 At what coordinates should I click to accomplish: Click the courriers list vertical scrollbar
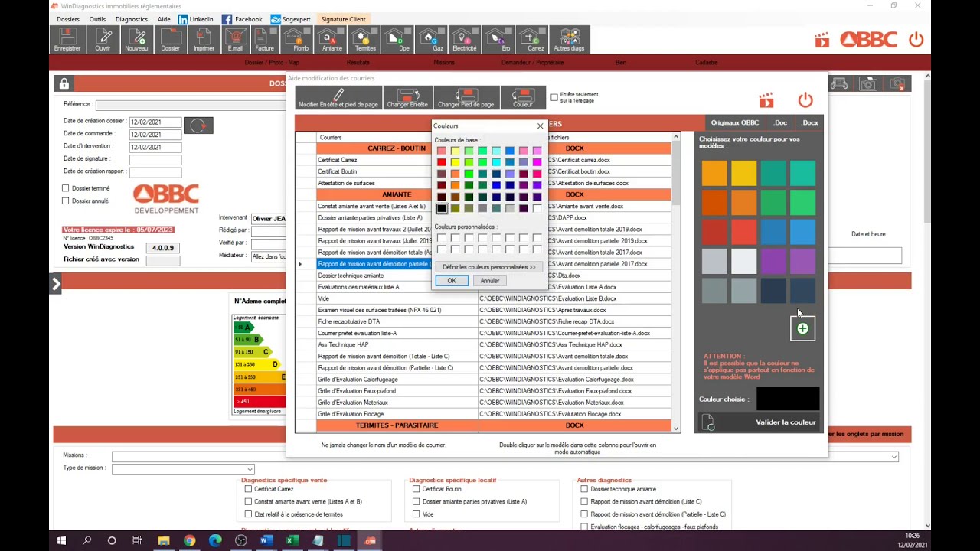676,282
